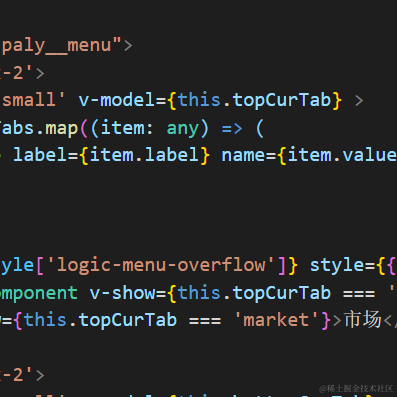Click the Chinese text 市场
This screenshot has height=397, width=397.
tap(363, 319)
